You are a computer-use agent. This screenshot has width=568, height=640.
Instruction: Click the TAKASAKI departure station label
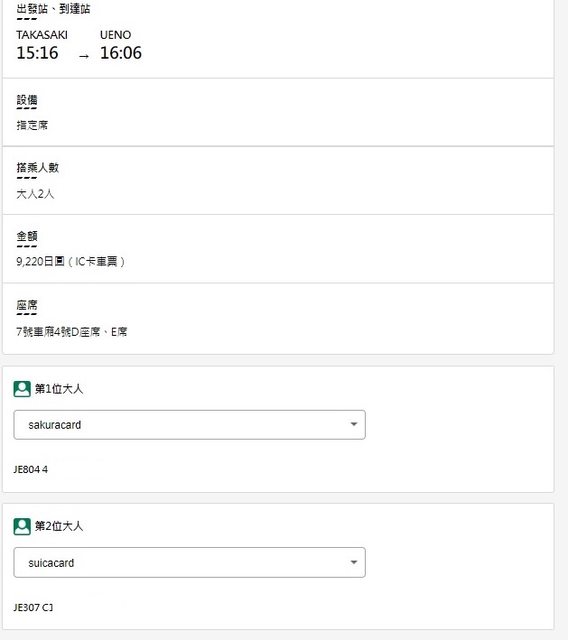click(x=42, y=35)
